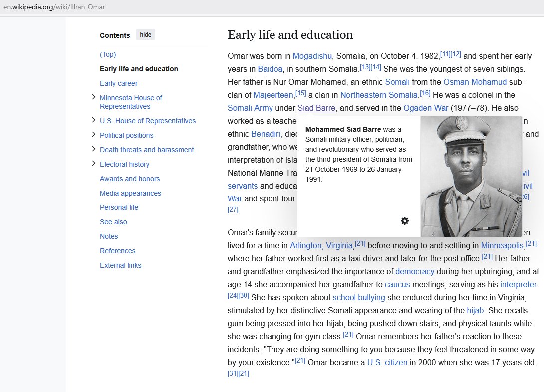Open the Majeerteen clan link
Image resolution: width=544 pixels, height=392 pixels.
273,95
